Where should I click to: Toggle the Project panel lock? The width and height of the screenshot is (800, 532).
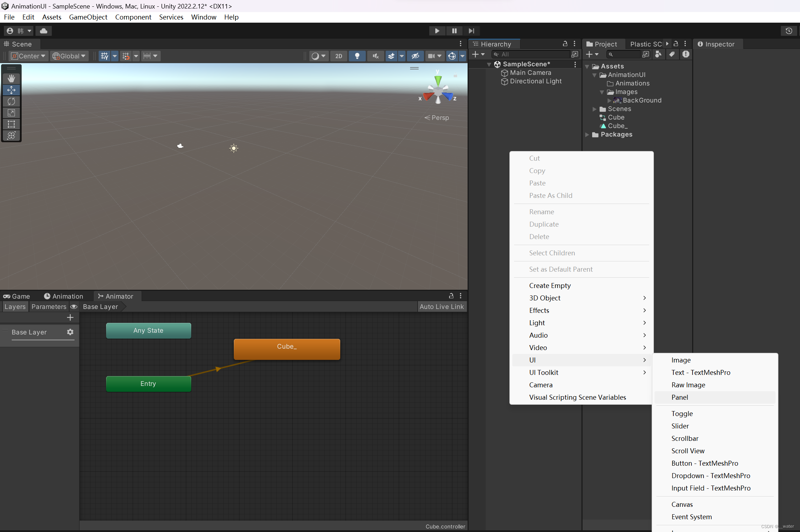point(676,44)
